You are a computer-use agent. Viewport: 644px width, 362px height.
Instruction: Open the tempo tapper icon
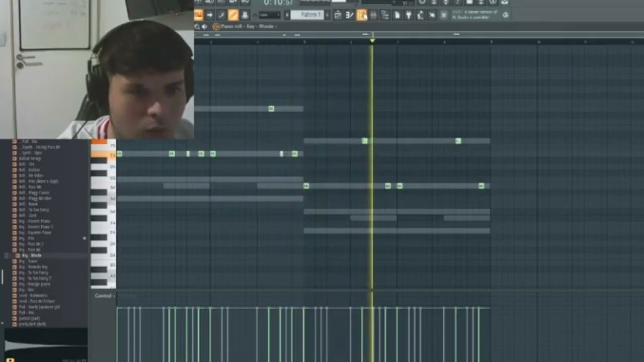420,15
